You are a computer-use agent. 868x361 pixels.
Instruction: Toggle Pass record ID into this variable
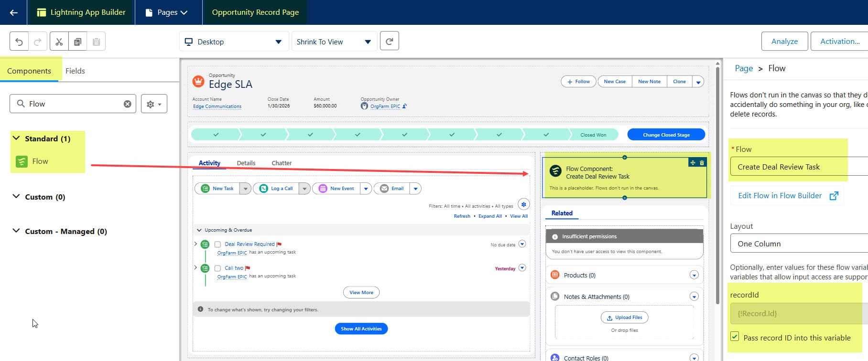[x=735, y=336]
